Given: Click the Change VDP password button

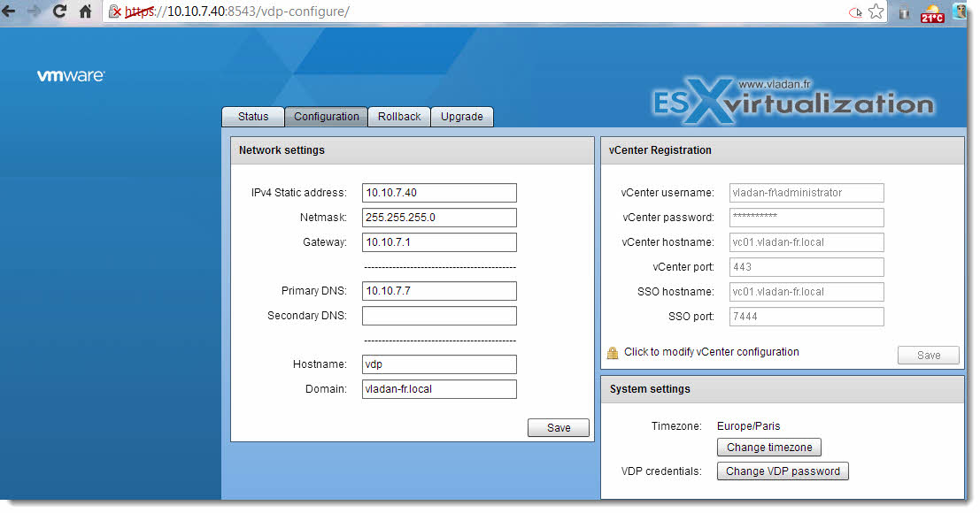Looking at the screenshot, I should [x=783, y=471].
